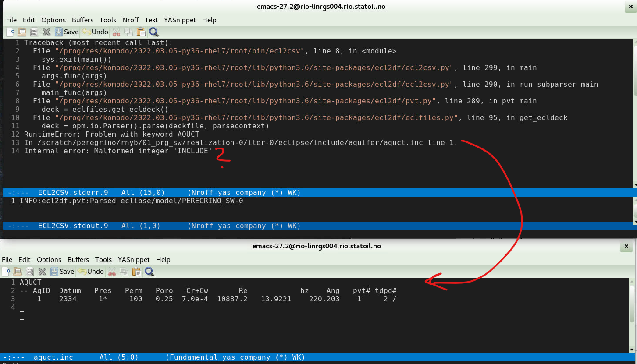Copy text with the copy pages icon
The width and height of the screenshot is (637, 364).
coord(128,32)
